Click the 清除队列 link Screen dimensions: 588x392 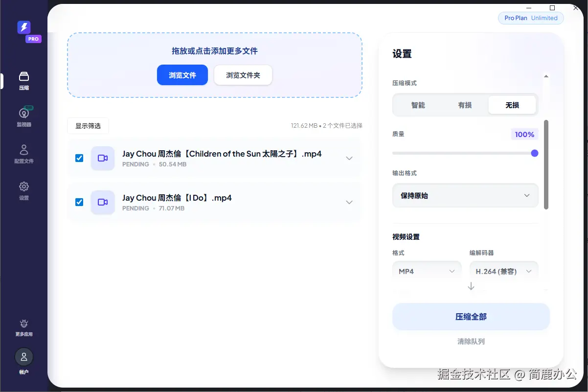point(471,342)
